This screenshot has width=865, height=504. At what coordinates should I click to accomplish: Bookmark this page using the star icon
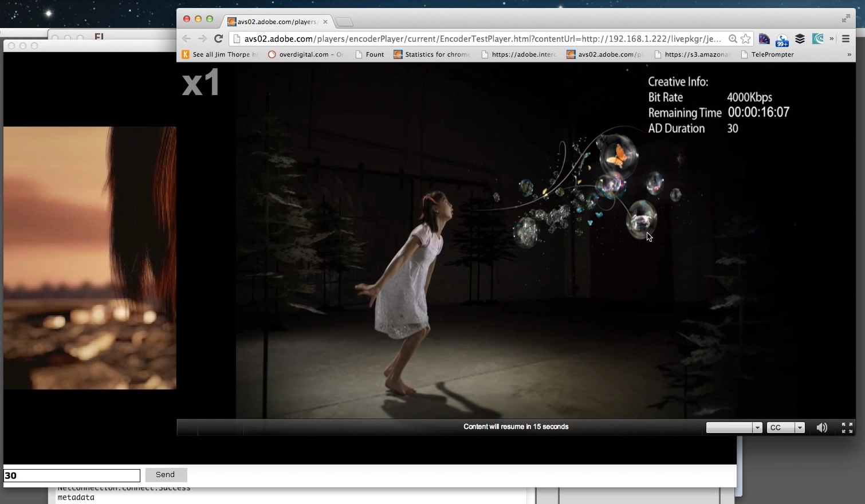click(x=745, y=39)
